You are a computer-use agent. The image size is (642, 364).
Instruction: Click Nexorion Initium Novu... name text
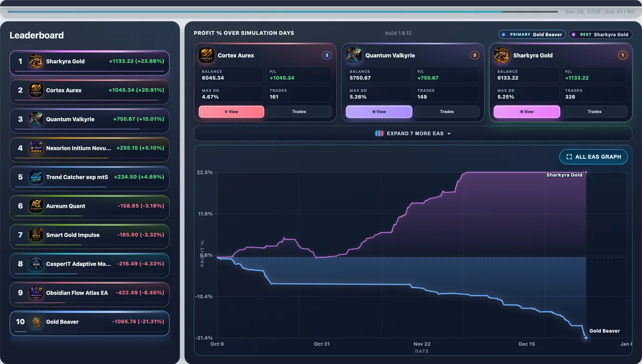click(79, 148)
